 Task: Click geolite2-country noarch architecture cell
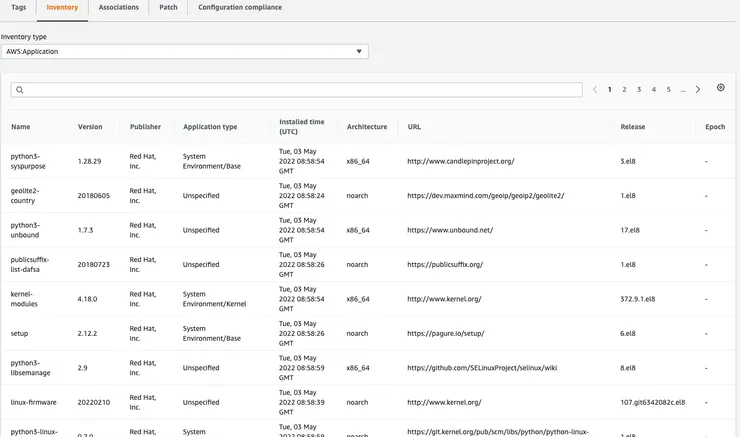pos(357,195)
